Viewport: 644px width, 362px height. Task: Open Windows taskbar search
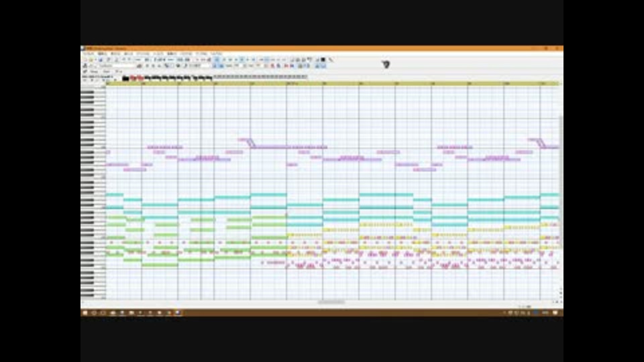pos(94,313)
